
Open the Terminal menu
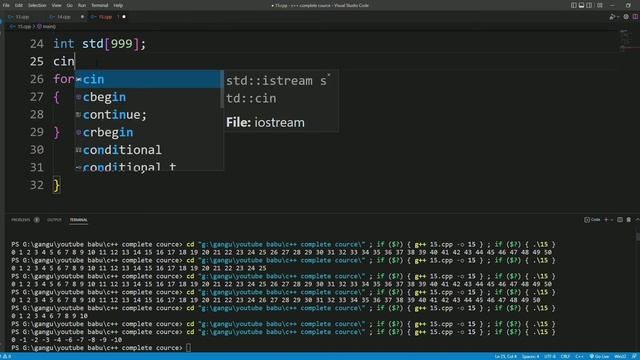coord(100,5)
